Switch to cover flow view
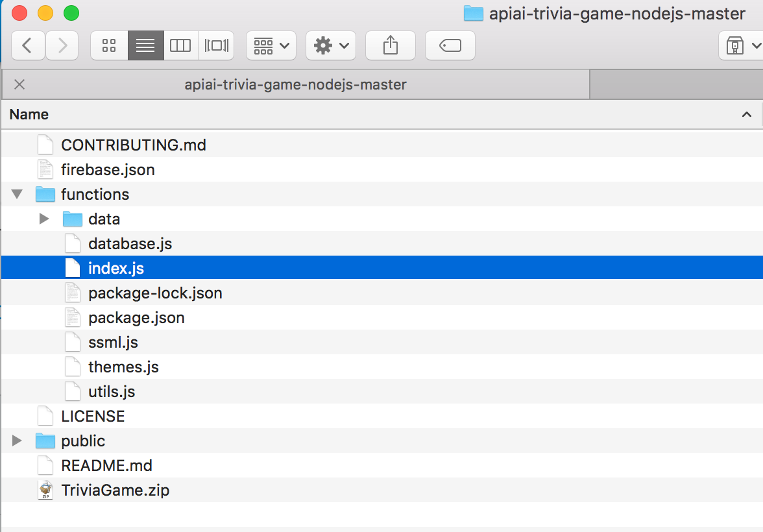The image size is (763, 532). [x=216, y=46]
